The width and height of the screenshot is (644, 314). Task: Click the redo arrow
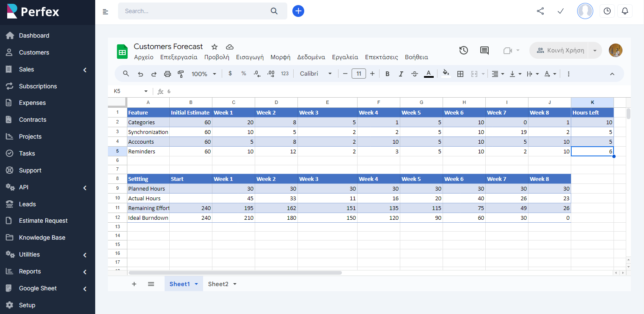coord(154,74)
